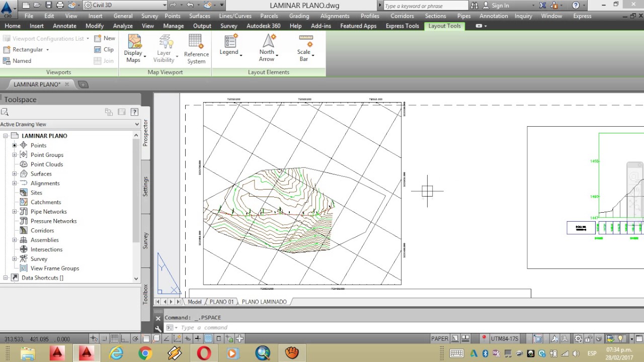
Task: Toggle Ortho mode in the status bar
Action: pos(124,339)
